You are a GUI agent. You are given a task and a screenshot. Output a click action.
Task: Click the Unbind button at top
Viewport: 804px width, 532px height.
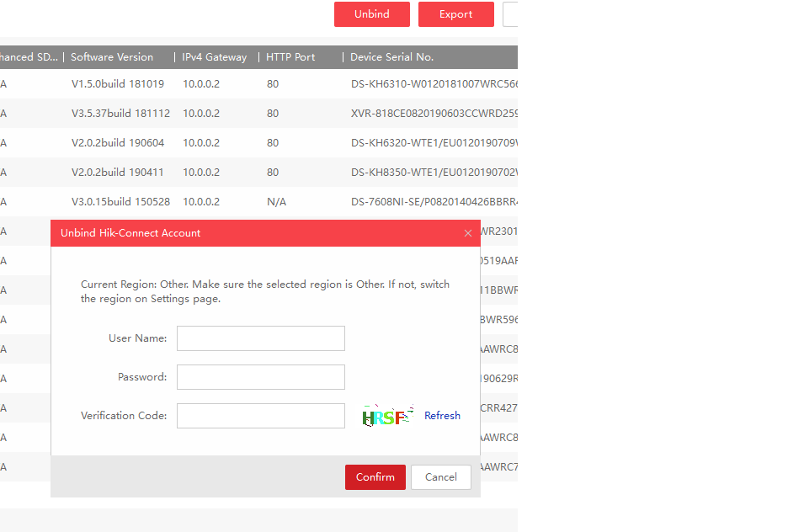(372, 14)
